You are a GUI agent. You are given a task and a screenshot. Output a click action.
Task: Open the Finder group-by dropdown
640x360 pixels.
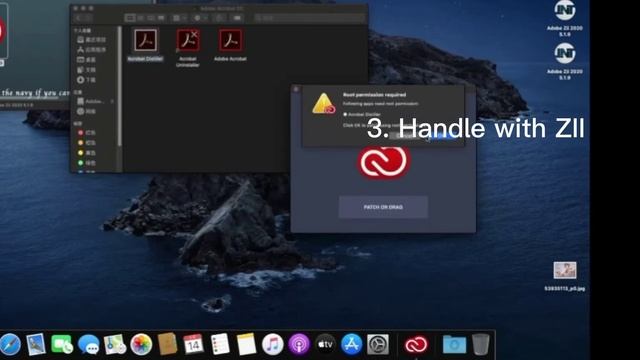179,18
